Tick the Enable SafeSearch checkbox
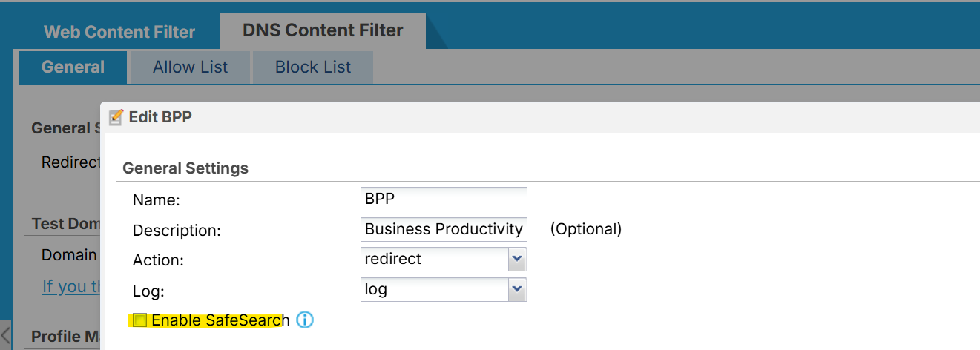The image size is (980, 350). point(139,320)
